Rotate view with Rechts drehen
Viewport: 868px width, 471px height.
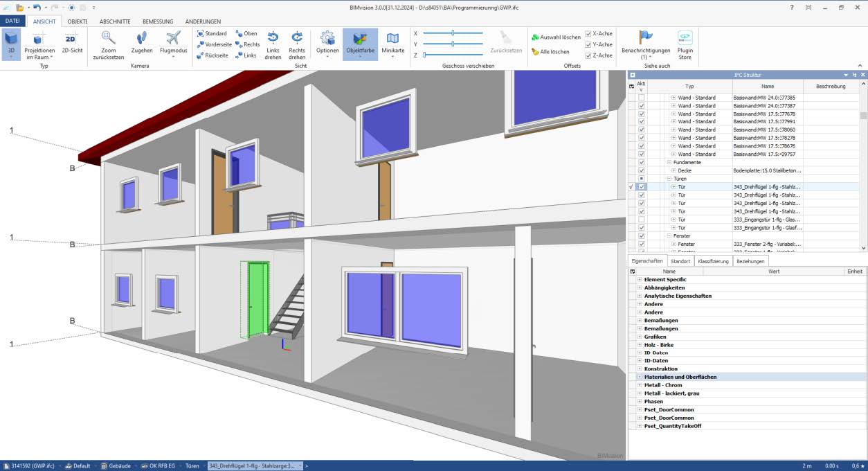(x=297, y=44)
